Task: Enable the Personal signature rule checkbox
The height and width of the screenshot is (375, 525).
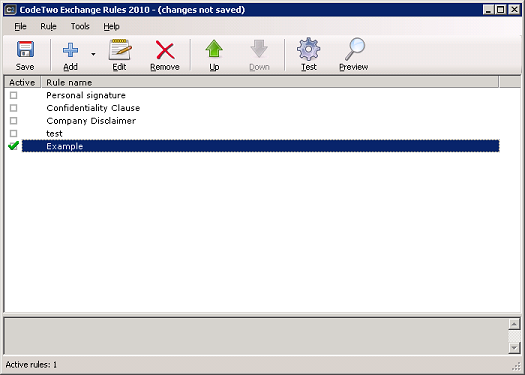Action: [13, 95]
